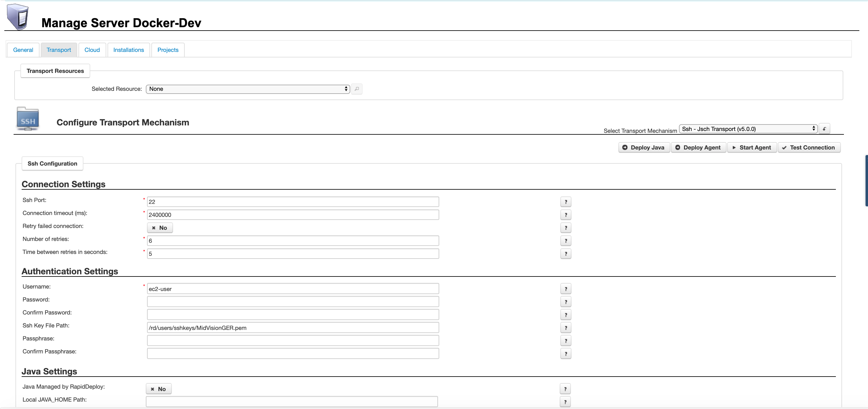Open the Selected Resource dropdown
Screen dimensions: 868x409
click(248, 89)
